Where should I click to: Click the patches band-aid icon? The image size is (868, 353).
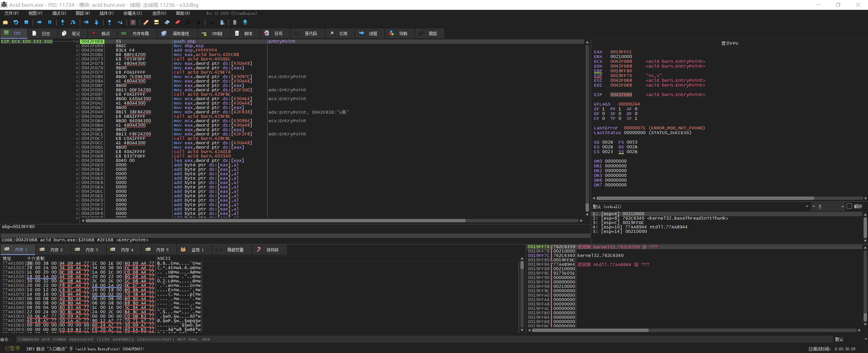146,22
